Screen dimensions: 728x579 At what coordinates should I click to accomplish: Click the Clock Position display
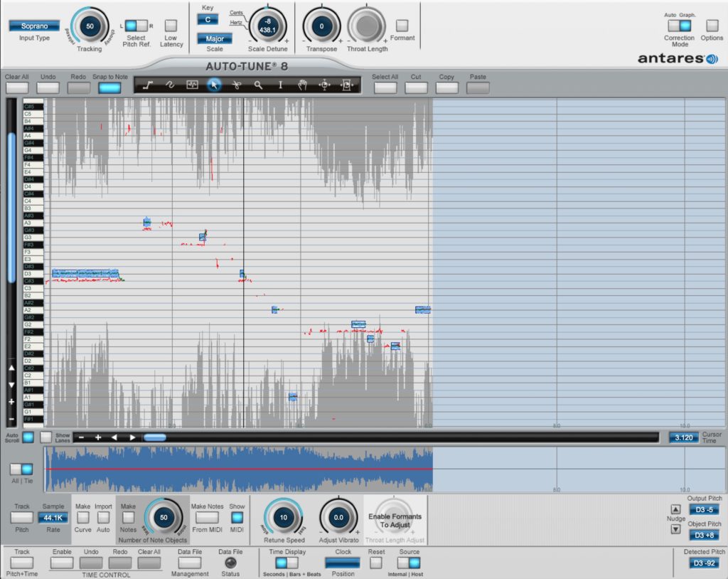[343, 563]
